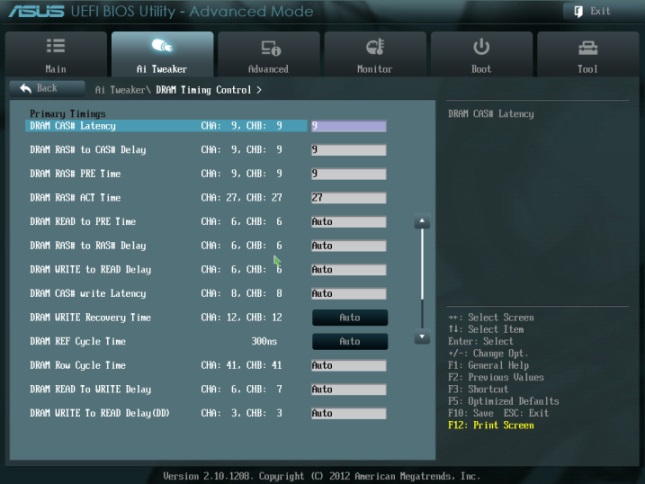Click the DRAM WRITE to READ Delay field

pos(348,270)
